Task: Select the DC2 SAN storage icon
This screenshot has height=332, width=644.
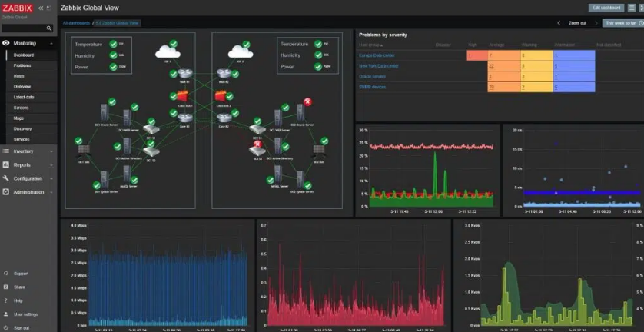Action: tap(318, 151)
